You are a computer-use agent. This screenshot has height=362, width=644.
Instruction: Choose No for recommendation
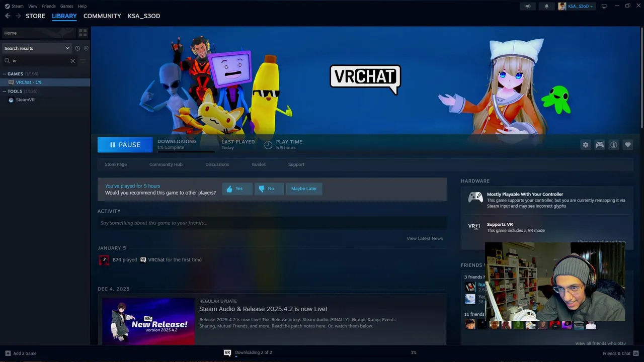coord(269,189)
